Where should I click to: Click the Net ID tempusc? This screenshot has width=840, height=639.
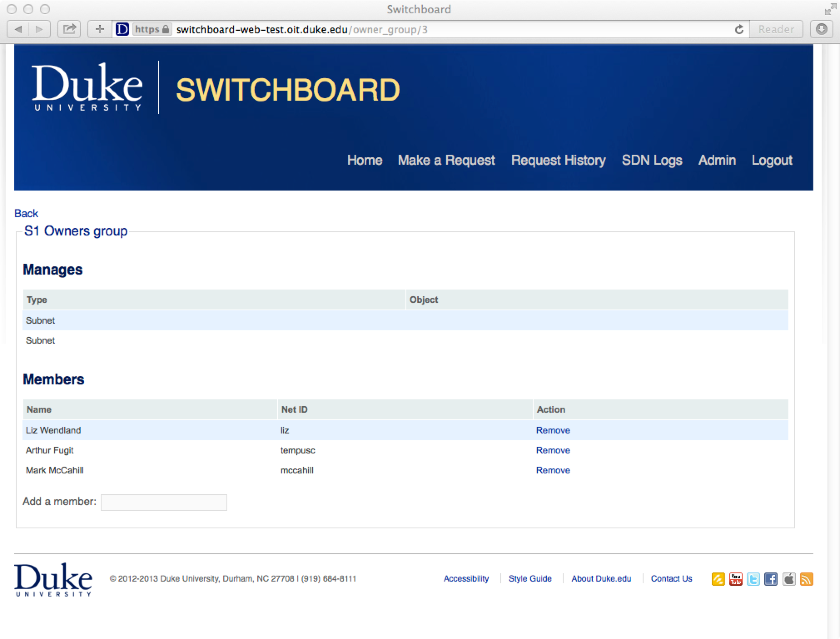point(298,451)
